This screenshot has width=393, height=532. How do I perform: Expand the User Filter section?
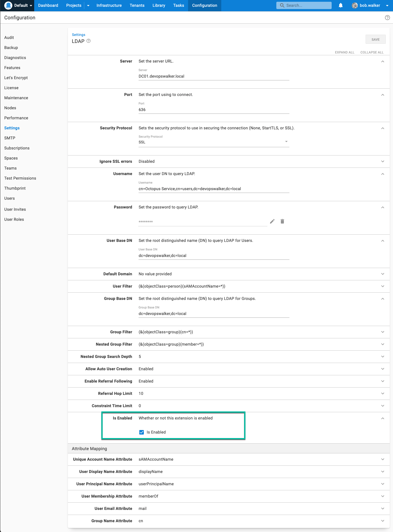tap(383, 286)
